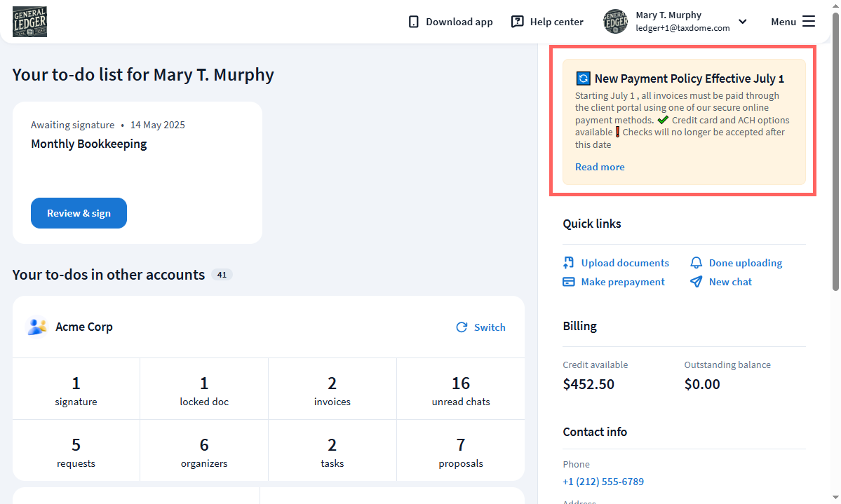Screen dimensions: 841x504
Task: Click the Done uploading bell icon
Action: point(696,263)
